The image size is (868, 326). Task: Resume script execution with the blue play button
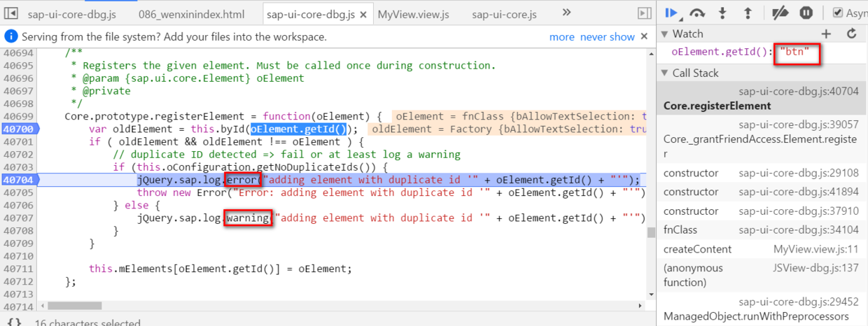pyautogui.click(x=671, y=13)
